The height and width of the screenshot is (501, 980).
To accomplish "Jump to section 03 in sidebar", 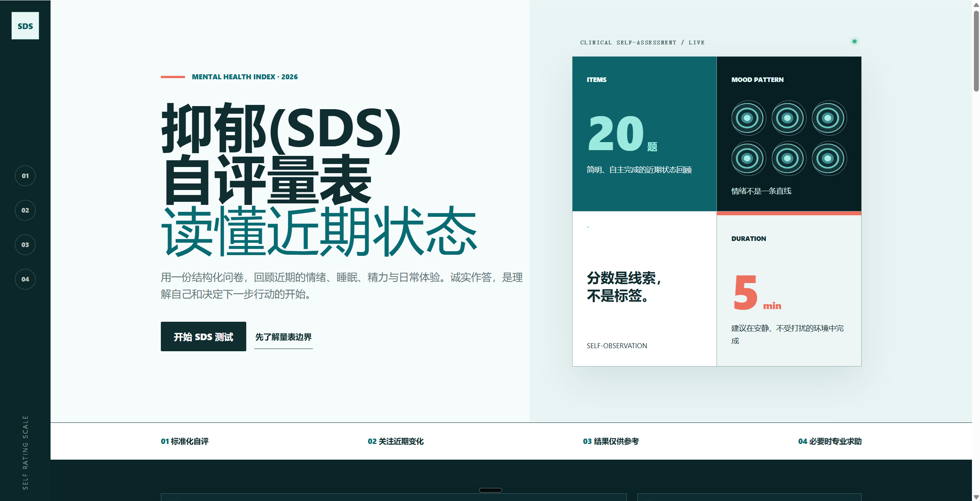I will (x=25, y=245).
